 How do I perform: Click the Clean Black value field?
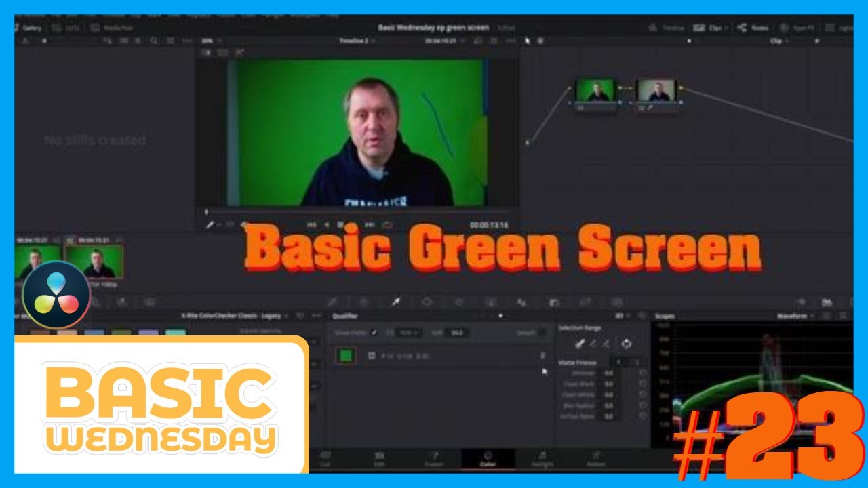click(609, 384)
